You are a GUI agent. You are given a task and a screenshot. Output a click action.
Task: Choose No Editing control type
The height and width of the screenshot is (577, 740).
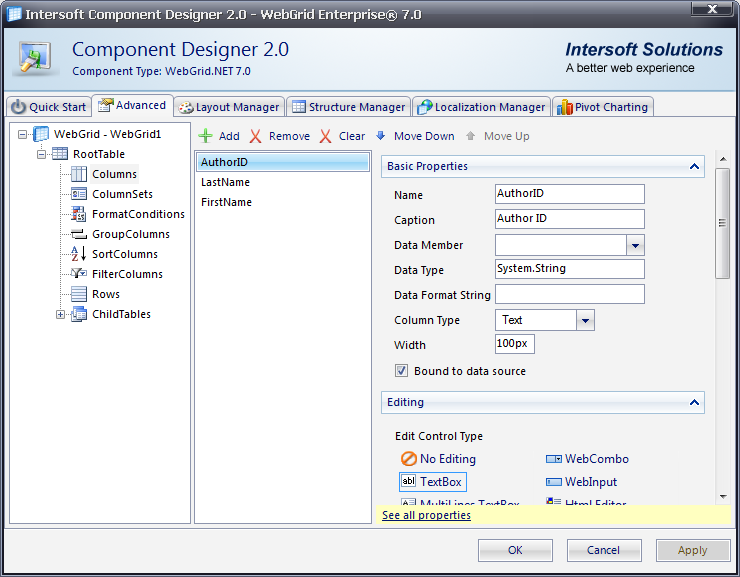(x=408, y=459)
